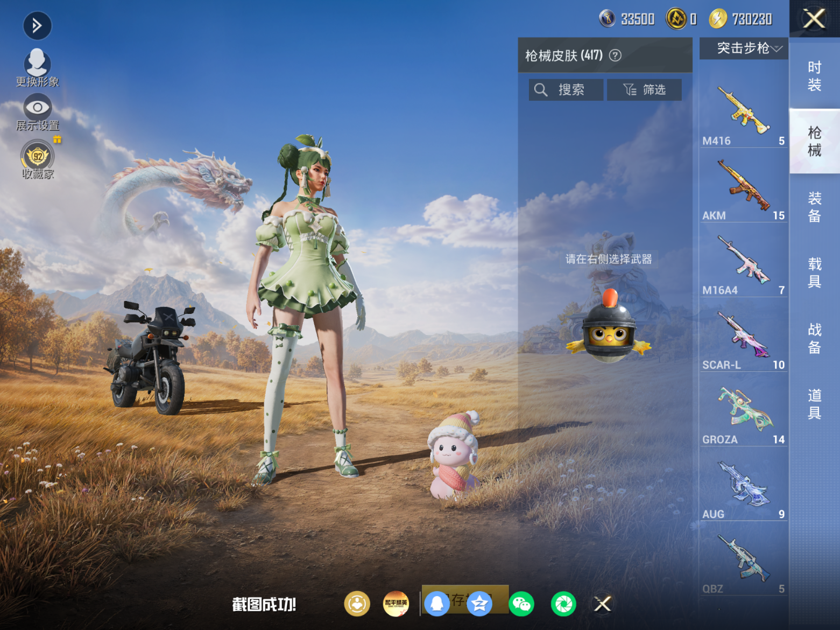
Task: Open the help question mark beside 枪械皮肤
Action: (615, 55)
